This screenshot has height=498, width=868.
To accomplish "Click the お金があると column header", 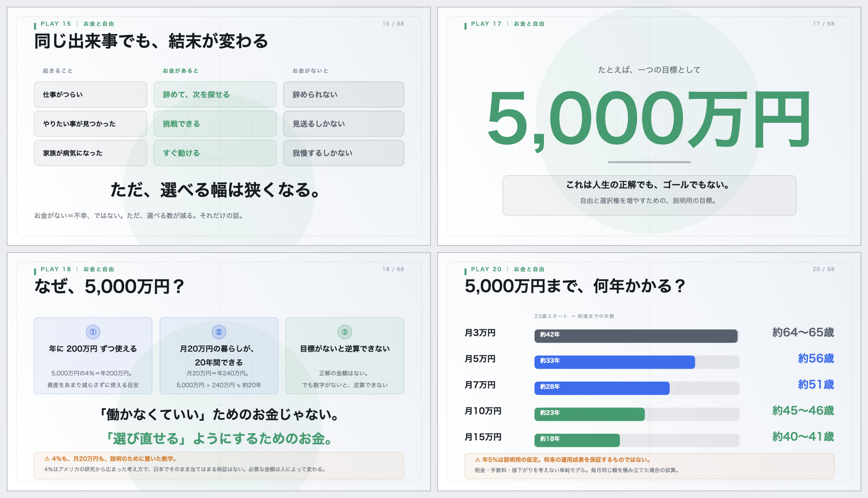I will click(x=181, y=71).
